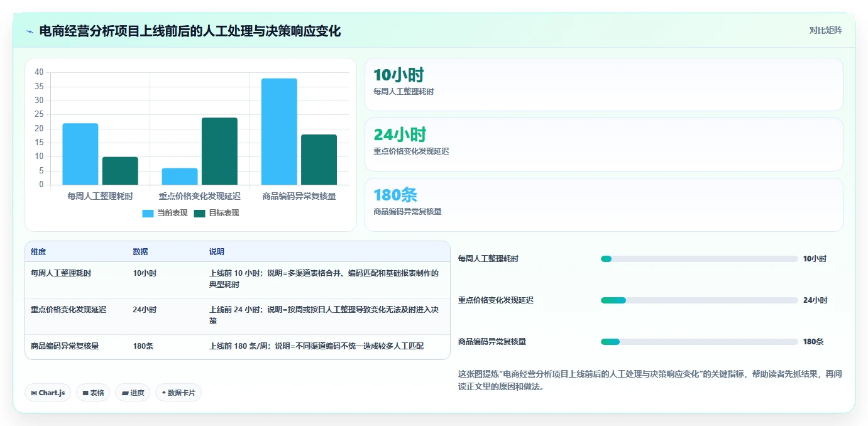868x426 pixels.
Task: Click the dark green bar for 商品编码异常复核量
Action: (319, 160)
